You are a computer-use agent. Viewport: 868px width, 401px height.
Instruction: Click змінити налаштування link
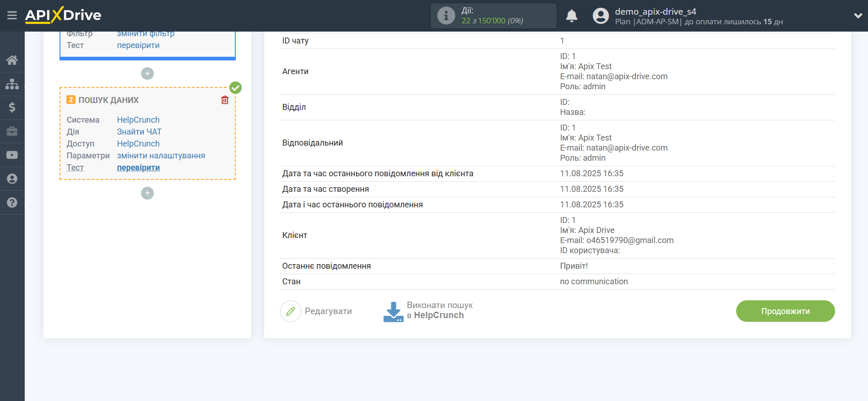coord(161,156)
